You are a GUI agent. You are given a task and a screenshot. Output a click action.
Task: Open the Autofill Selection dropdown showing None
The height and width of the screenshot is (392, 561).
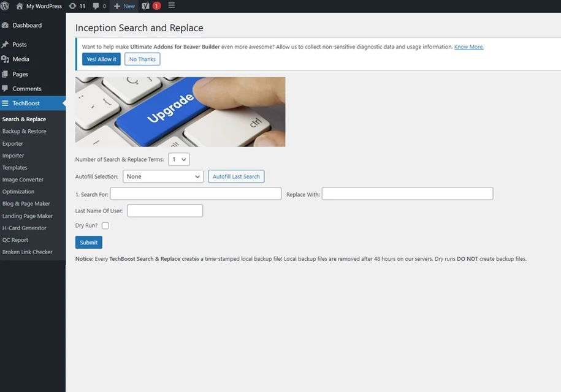pos(163,176)
